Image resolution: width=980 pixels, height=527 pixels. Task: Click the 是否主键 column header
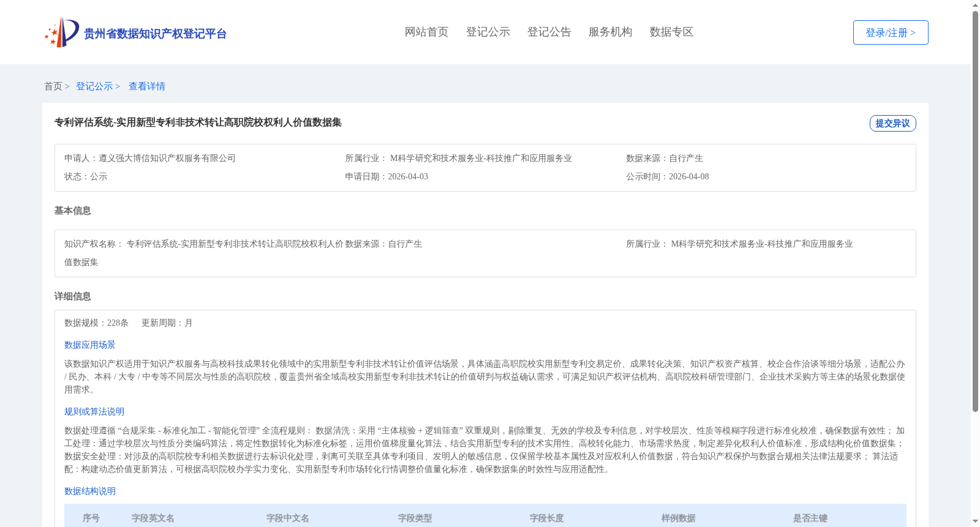[x=810, y=518]
